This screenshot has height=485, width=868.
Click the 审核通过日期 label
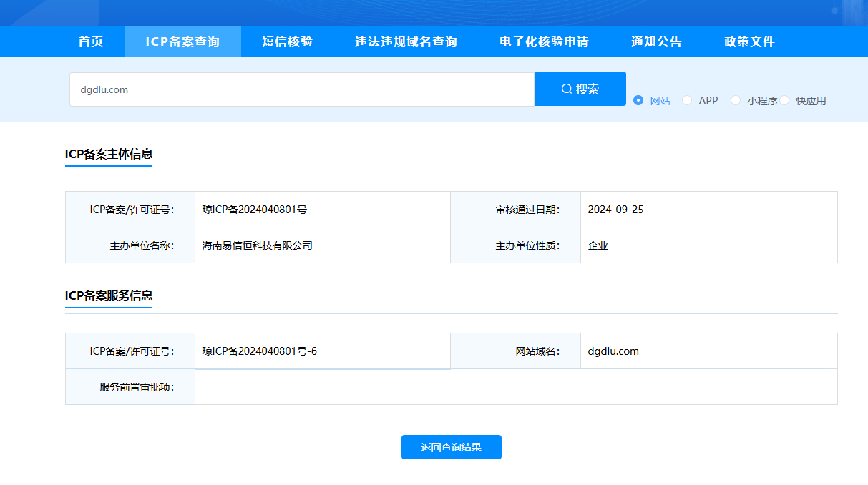[x=527, y=210]
